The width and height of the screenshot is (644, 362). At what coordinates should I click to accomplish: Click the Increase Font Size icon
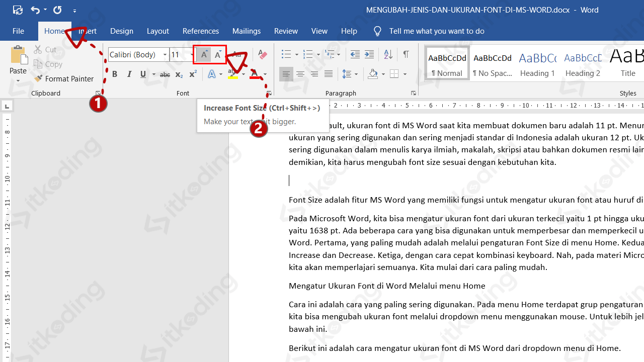[204, 54]
